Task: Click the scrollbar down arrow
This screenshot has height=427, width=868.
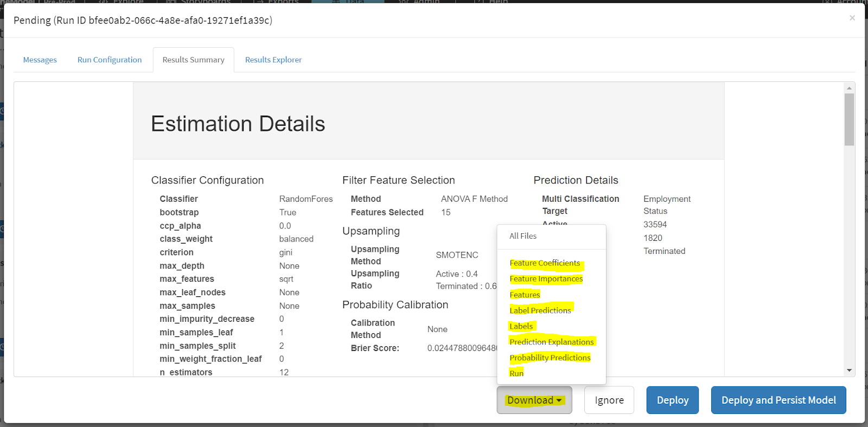Action: click(849, 371)
